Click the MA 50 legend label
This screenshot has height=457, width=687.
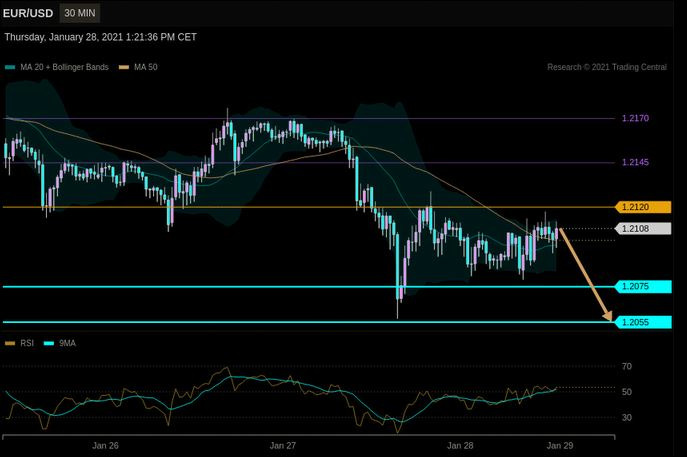145,67
